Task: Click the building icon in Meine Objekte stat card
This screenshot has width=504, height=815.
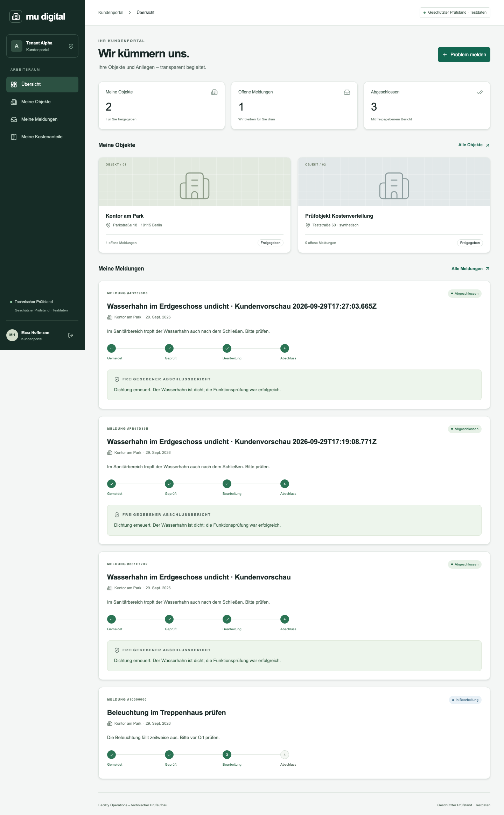Action: [x=214, y=92]
